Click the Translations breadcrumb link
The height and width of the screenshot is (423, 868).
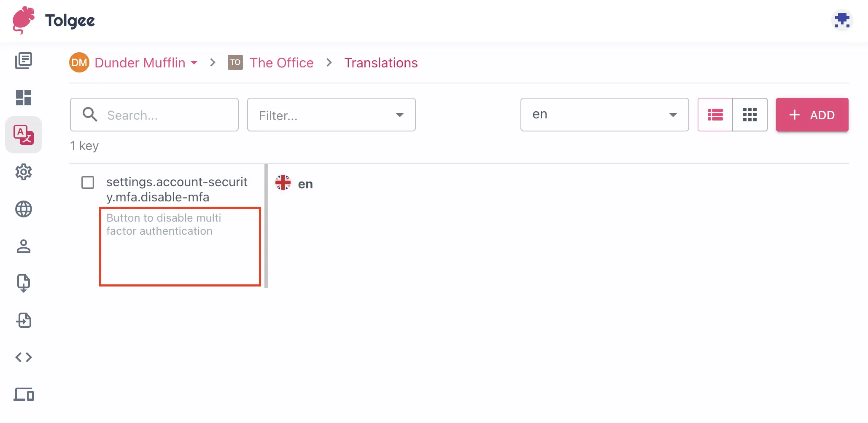381,63
